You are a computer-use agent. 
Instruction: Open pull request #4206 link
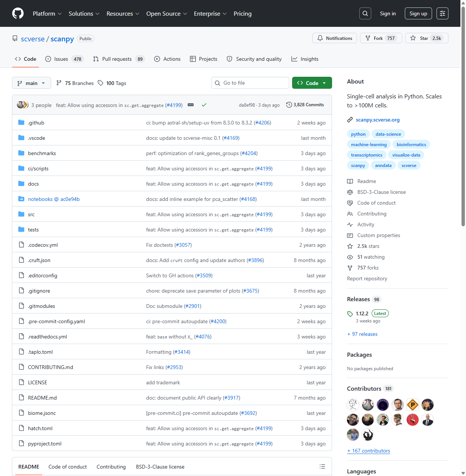(x=262, y=123)
